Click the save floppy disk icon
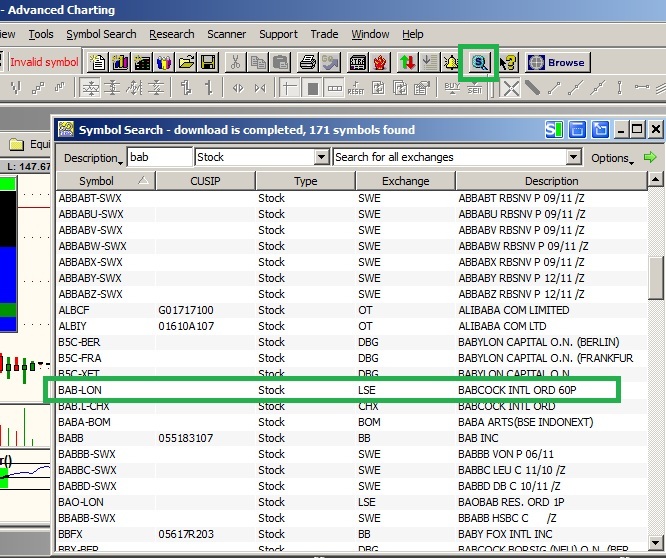Image resolution: width=666 pixels, height=558 pixels. 208,63
